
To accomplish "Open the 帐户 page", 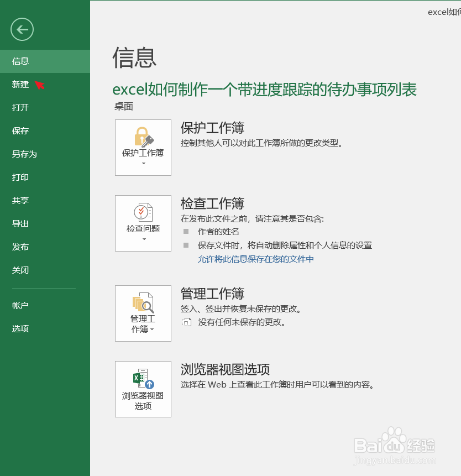I will [x=45, y=305].
